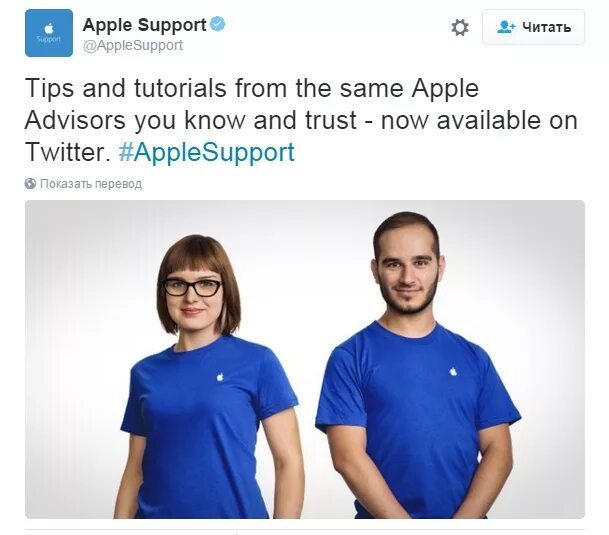Click the Apple logo on man's shirt
Screen dimensions: 609x535
pyautogui.click(x=453, y=371)
